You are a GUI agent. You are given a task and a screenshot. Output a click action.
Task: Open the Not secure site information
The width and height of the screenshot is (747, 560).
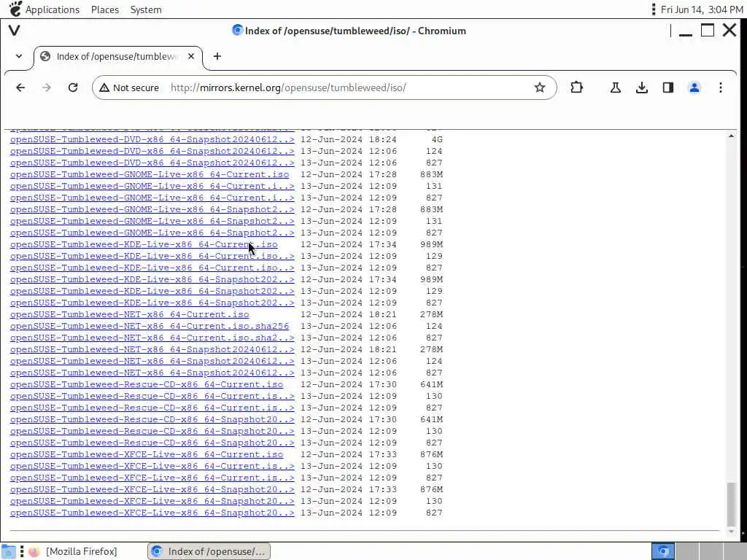(x=128, y=87)
